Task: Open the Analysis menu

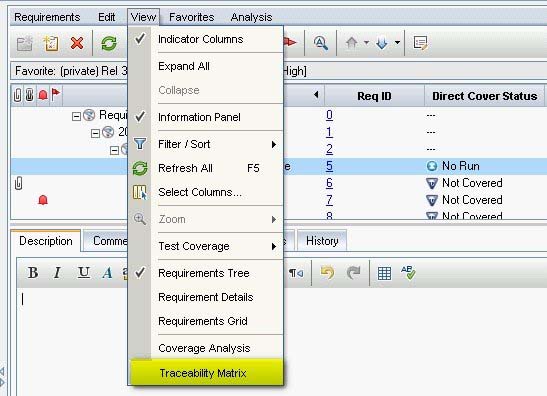Action: [251, 17]
